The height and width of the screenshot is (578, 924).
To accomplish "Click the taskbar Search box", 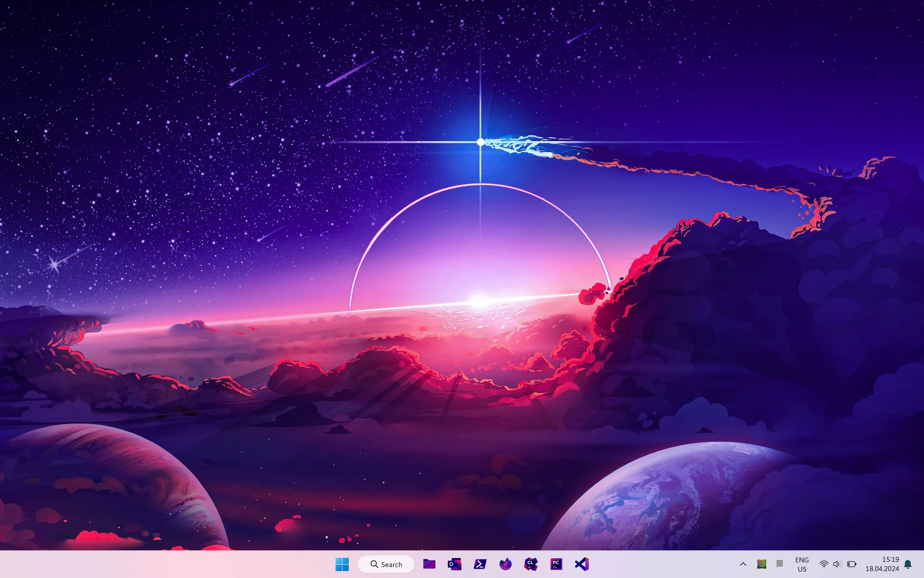I will click(x=386, y=564).
